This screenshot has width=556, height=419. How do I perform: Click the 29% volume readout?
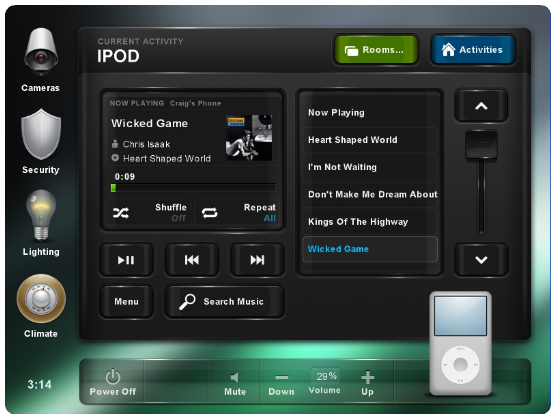325,376
